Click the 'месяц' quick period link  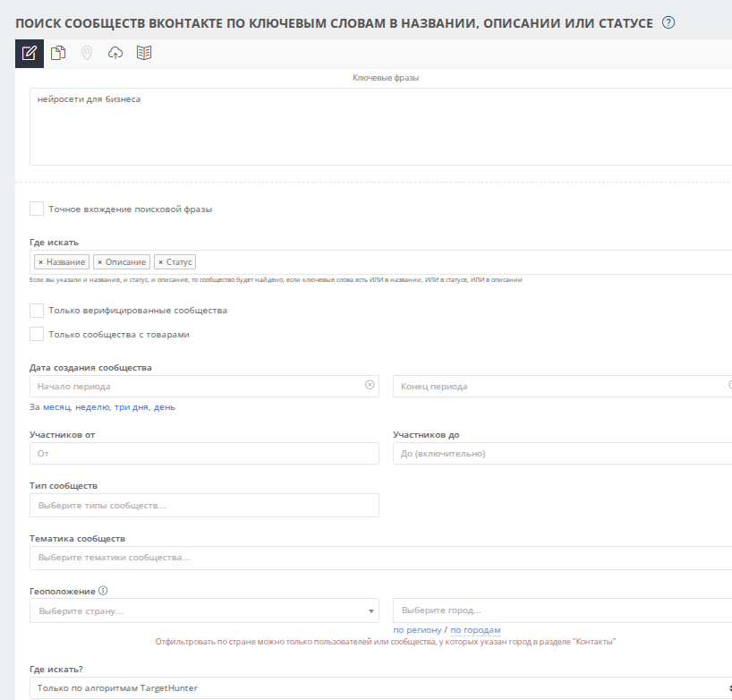pos(56,407)
